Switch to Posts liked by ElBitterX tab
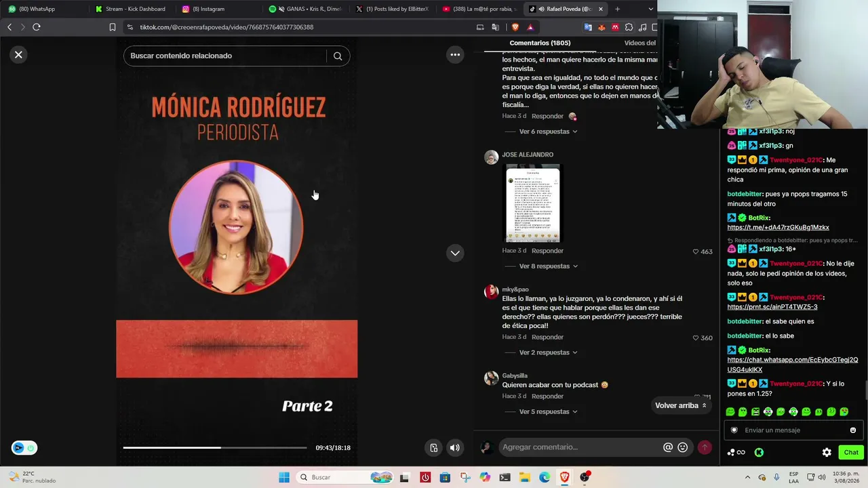This screenshot has height=488, width=868. tap(392, 9)
